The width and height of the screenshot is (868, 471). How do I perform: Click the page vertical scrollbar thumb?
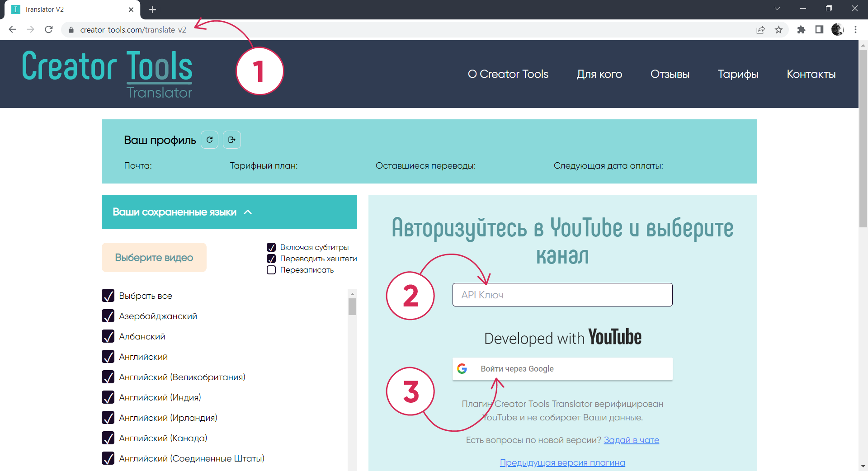coord(863,138)
